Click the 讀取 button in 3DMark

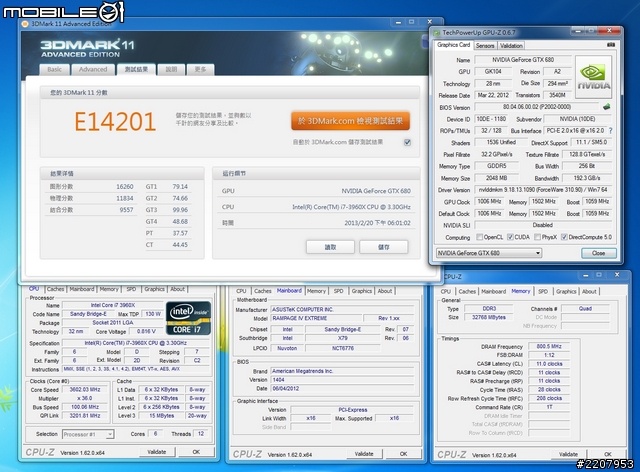click(x=330, y=247)
